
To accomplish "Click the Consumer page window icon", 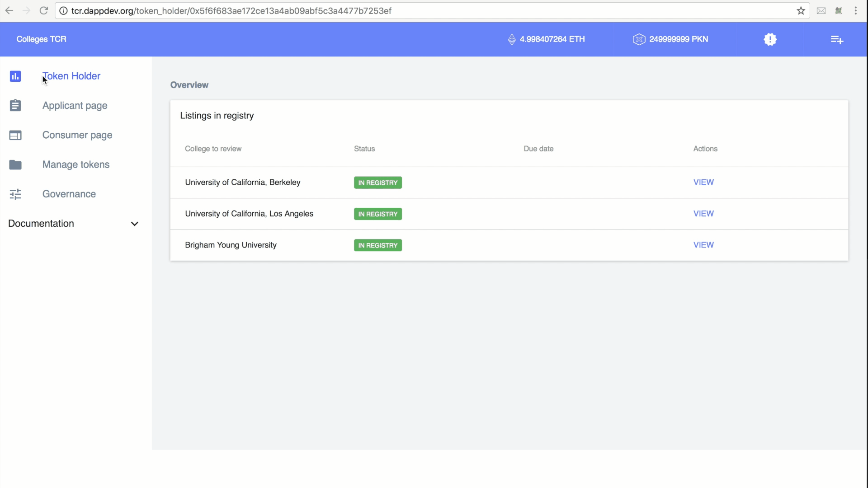I will [x=15, y=135].
